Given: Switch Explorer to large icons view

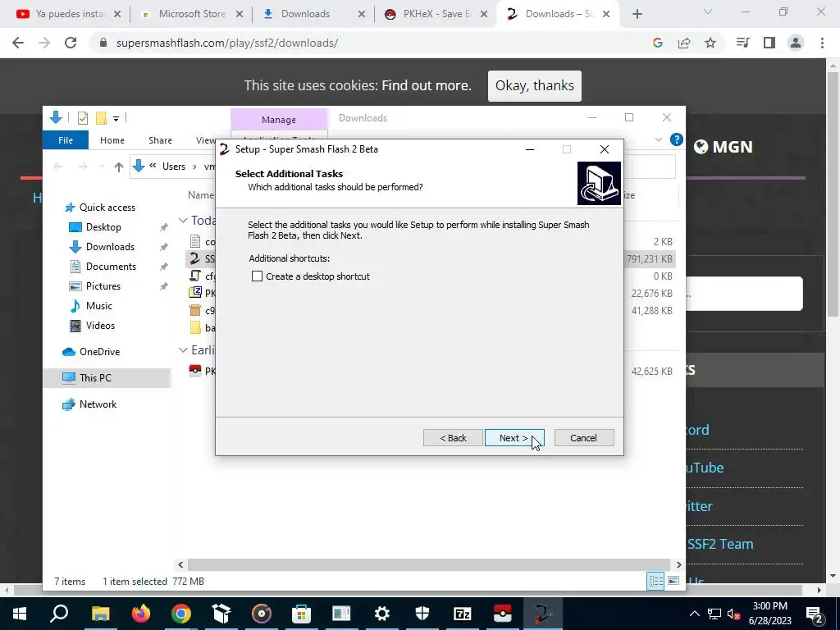Looking at the screenshot, I should 673,581.
